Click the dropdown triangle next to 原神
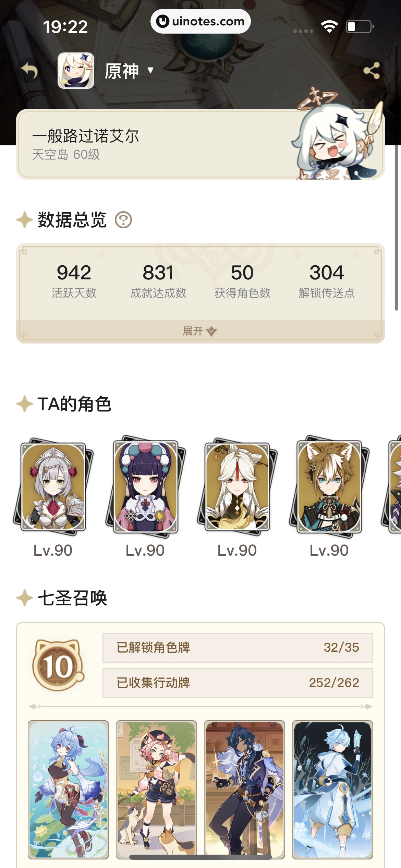The height and width of the screenshot is (868, 401). 150,70
